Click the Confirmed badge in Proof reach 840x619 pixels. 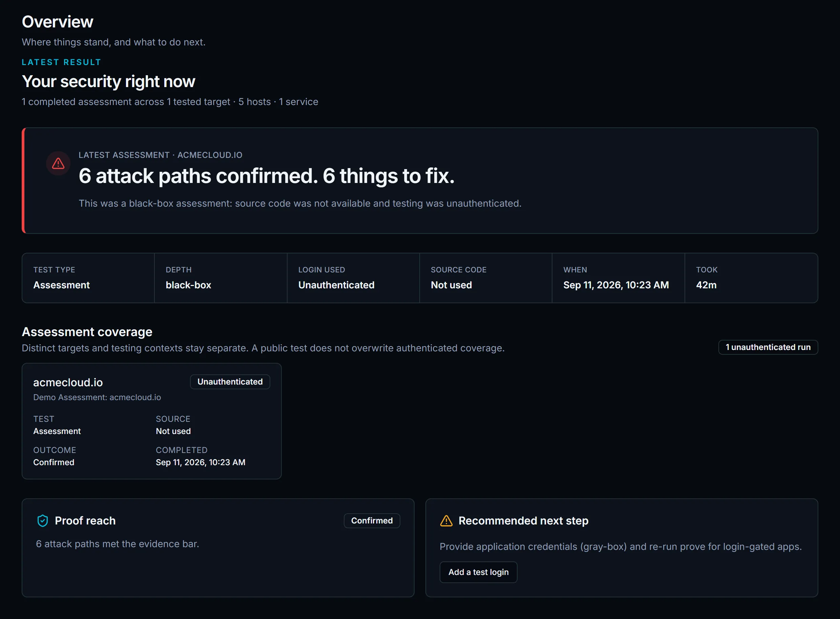[372, 520]
